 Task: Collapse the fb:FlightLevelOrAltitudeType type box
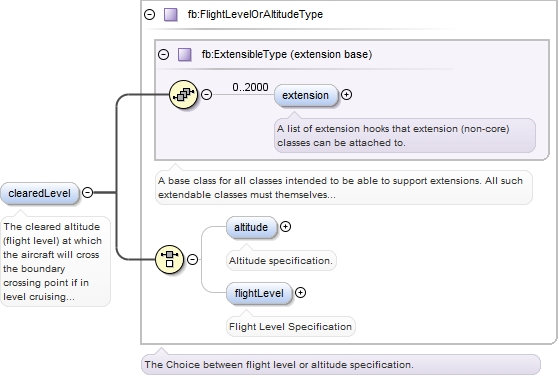(149, 15)
